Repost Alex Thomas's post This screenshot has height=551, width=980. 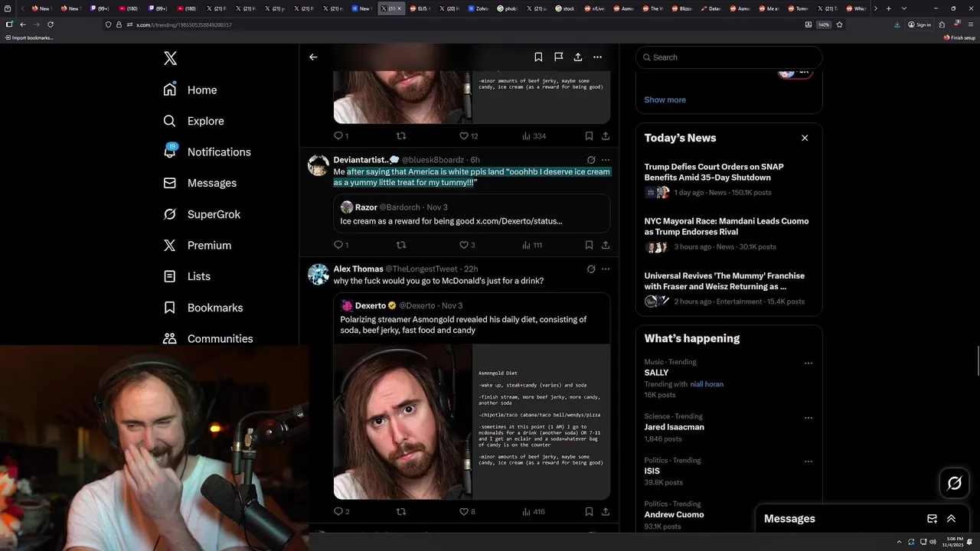click(x=400, y=511)
